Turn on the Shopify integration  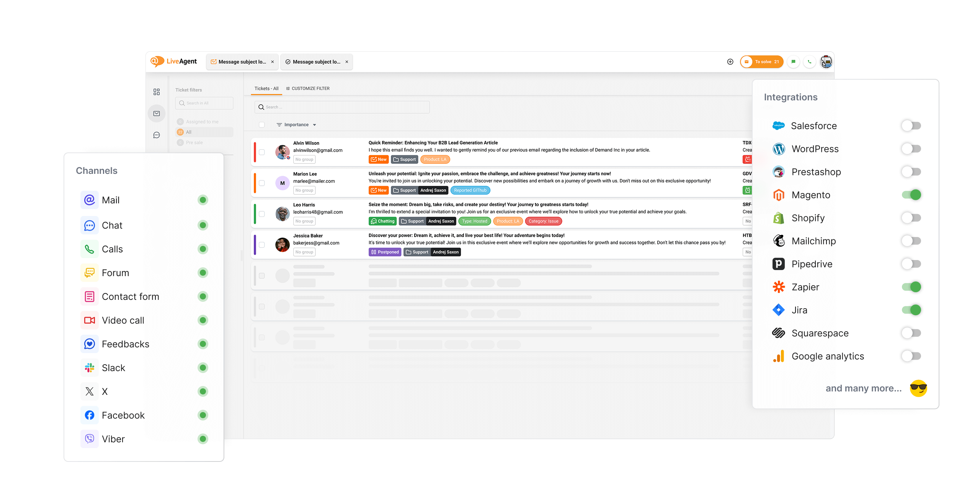(x=911, y=218)
